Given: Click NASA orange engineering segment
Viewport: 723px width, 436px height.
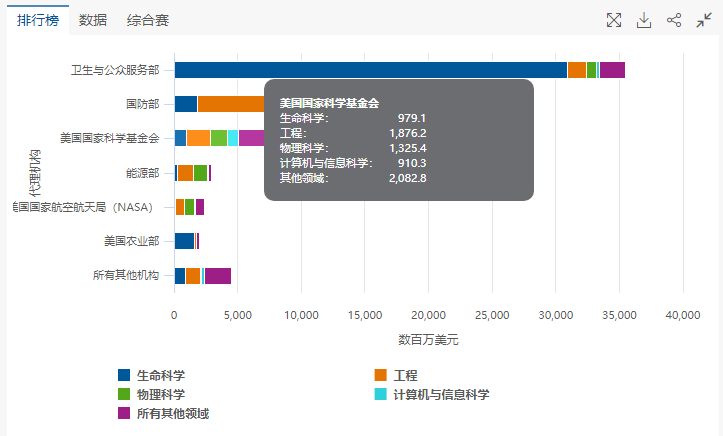Looking at the screenshot, I should pos(180,207).
